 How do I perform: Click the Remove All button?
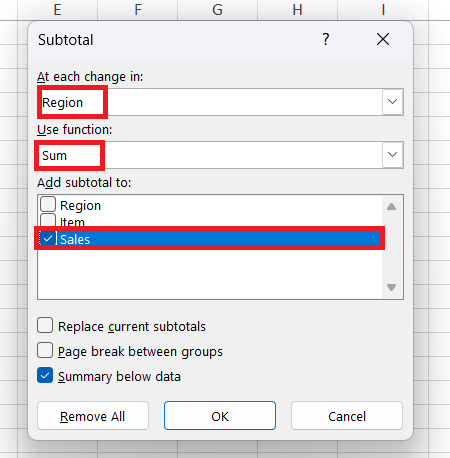[x=93, y=416]
